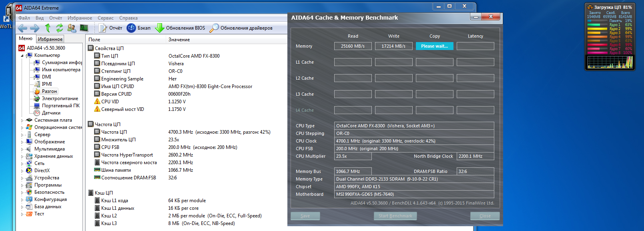Collapse the Компьютер tree node
Image resolution: width=644 pixels, height=231 pixels.
pyautogui.click(x=22, y=56)
